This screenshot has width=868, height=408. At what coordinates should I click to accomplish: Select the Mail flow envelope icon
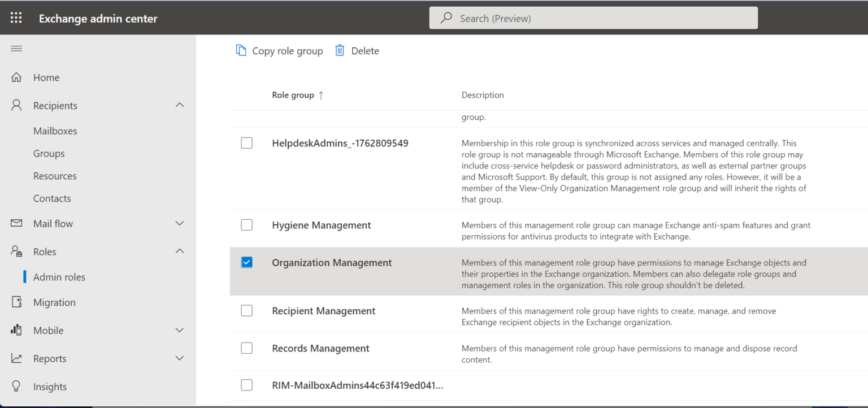16,223
